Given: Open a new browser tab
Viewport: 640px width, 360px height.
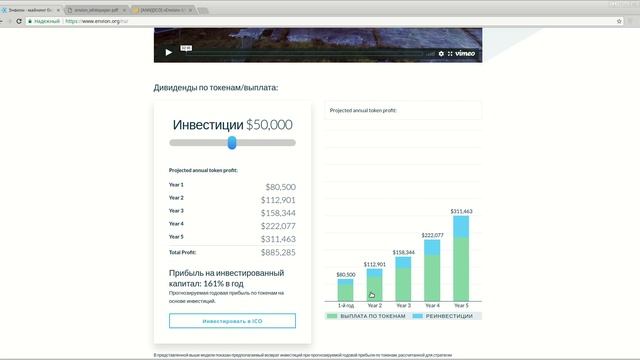Looking at the screenshot, I should tap(203, 10).
